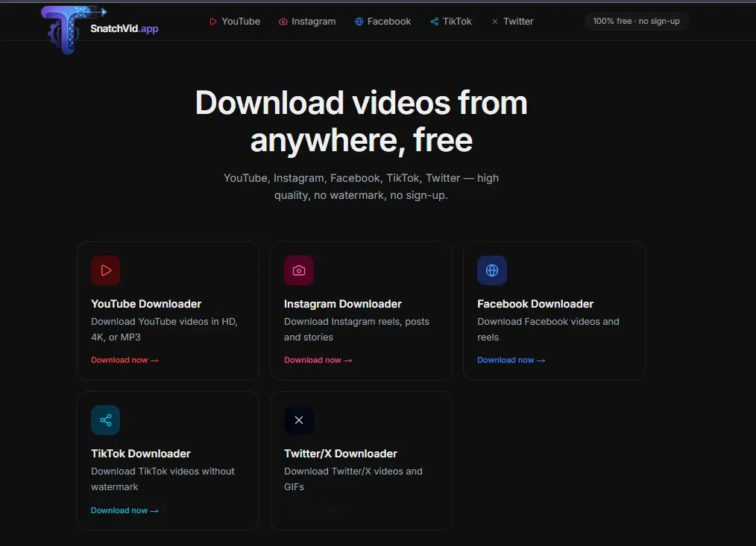Open the TikTok navigation menu item
The image size is (756, 546).
451,21
